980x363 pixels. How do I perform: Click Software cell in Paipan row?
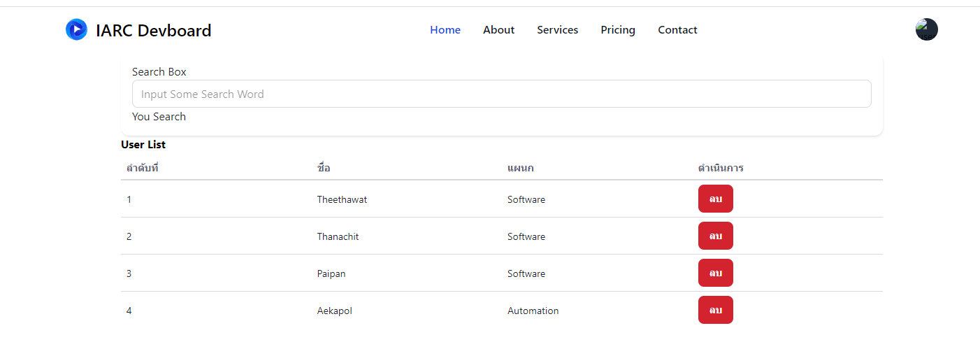526,273
